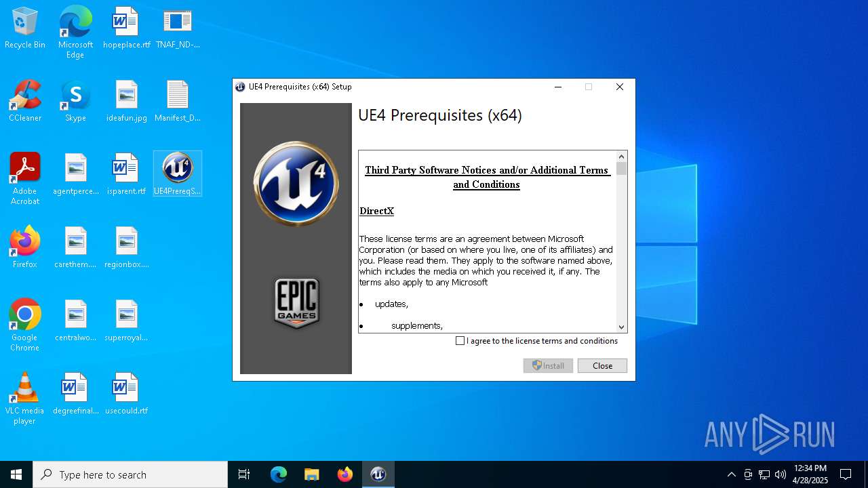Open the VLC media player shortcut
This screenshot has width=868, height=488.
click(x=25, y=399)
